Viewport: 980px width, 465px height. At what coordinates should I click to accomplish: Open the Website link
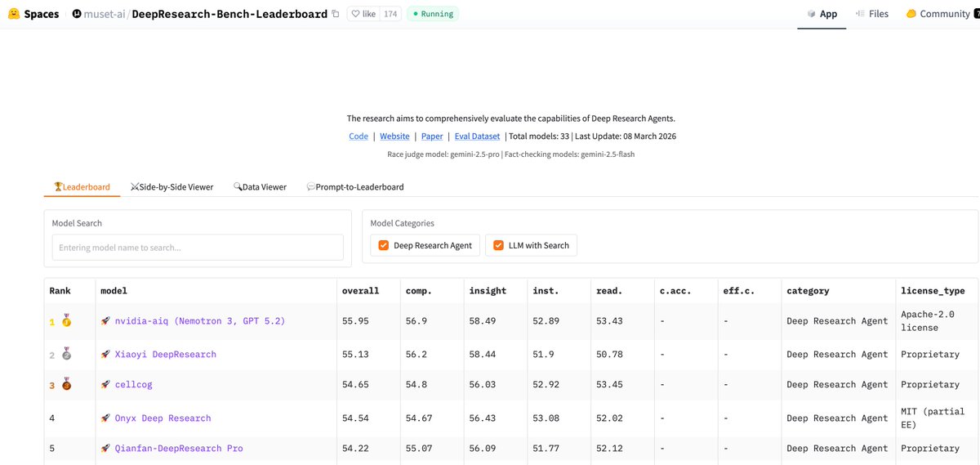394,136
